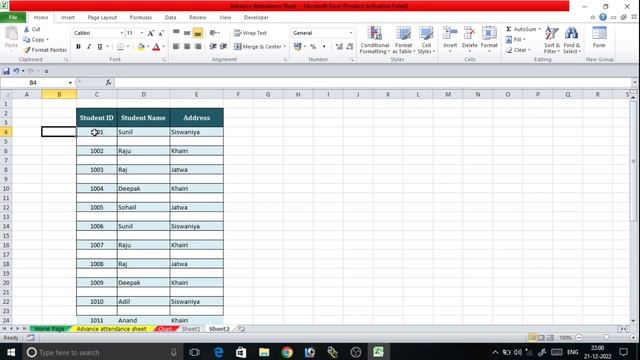Click the Increase Indent icon
The width and height of the screenshot is (640, 360).
tap(223, 47)
